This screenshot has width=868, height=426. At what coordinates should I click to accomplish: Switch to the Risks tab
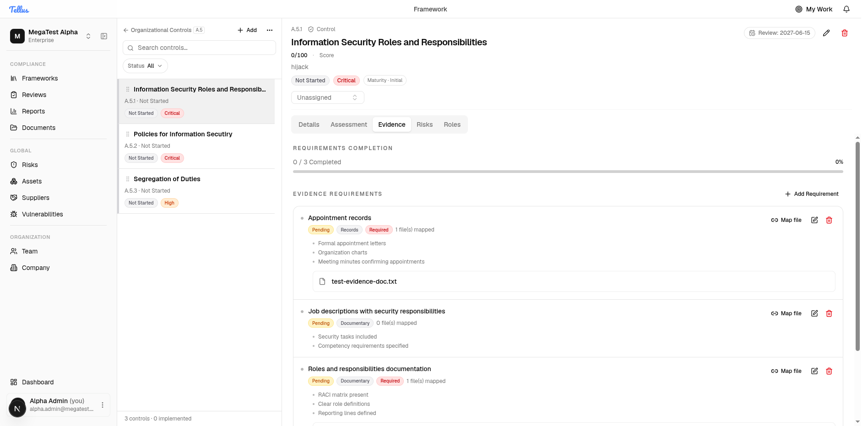tap(425, 124)
